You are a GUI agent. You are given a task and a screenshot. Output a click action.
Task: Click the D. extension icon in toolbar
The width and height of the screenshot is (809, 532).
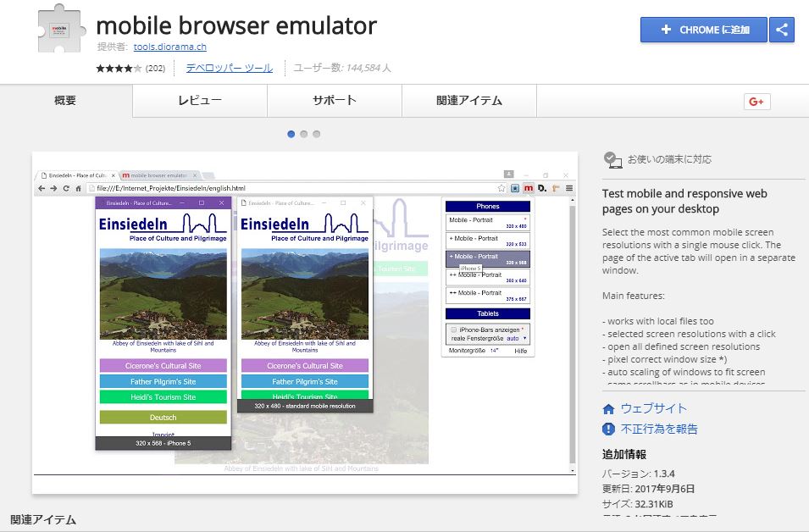point(542,188)
